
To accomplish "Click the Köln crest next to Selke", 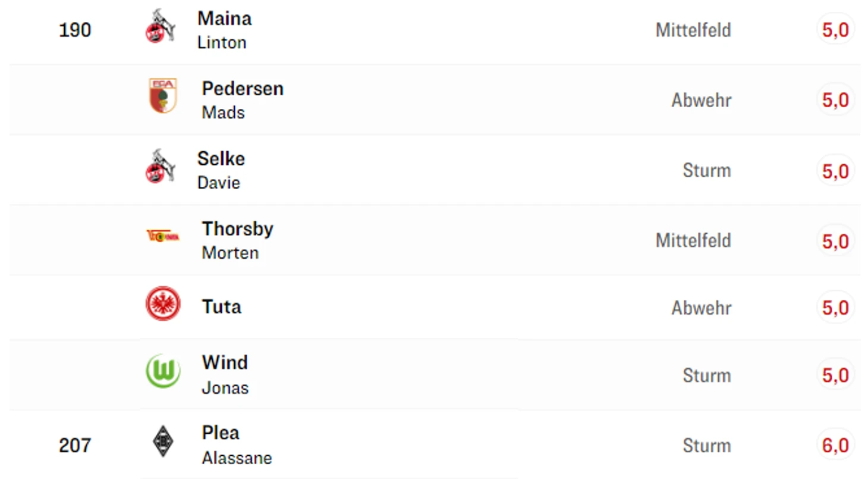I will pyautogui.click(x=161, y=166).
